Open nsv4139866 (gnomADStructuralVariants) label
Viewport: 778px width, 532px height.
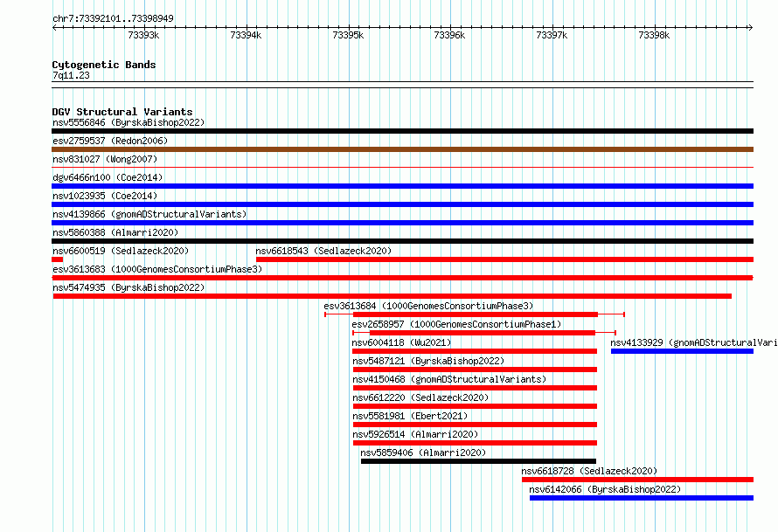(149, 214)
